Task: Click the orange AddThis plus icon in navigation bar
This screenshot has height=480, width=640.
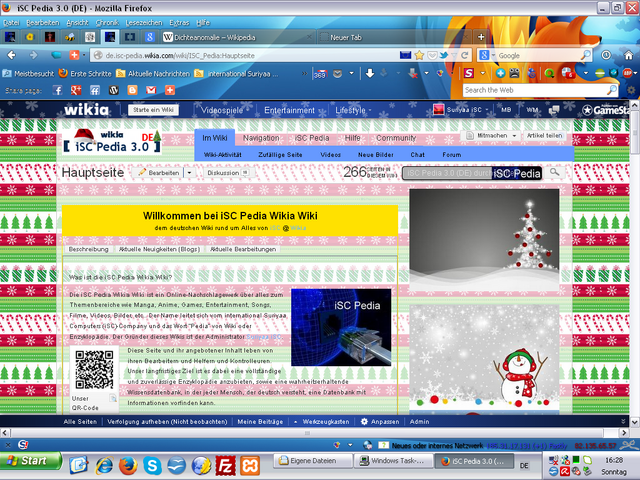Action: point(74,55)
